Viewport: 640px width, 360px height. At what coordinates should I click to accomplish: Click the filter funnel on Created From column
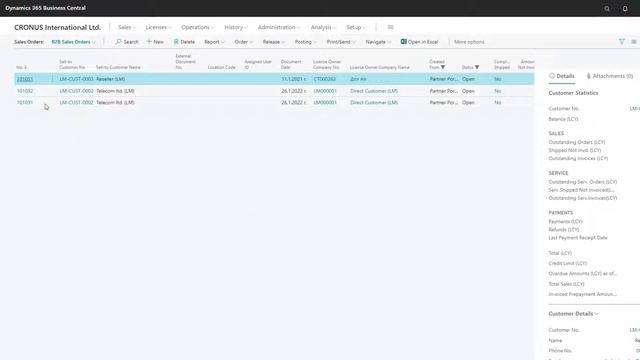(x=443, y=67)
